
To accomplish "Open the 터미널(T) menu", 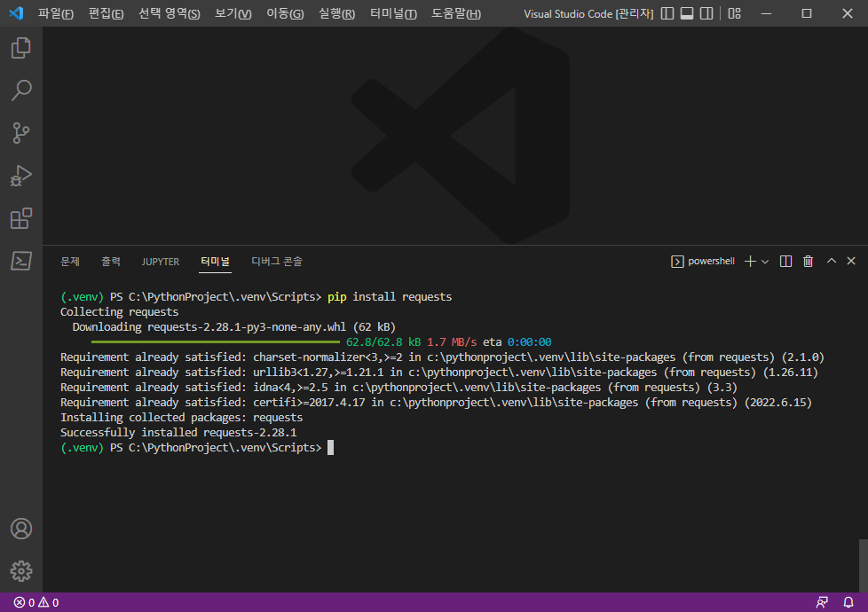I will [x=393, y=13].
